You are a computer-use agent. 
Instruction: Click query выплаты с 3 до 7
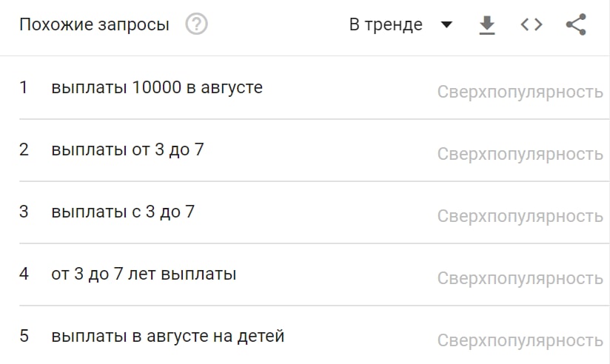point(123,212)
